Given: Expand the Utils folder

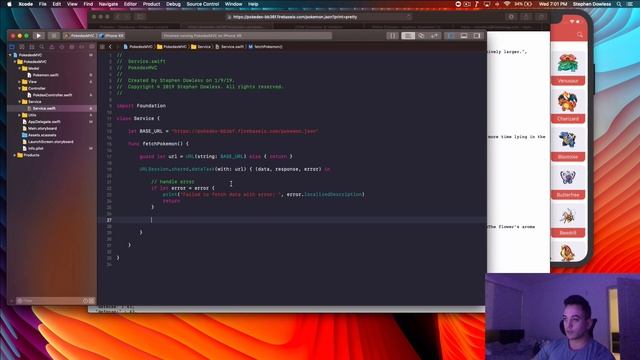Looking at the screenshot, I should [20, 115].
